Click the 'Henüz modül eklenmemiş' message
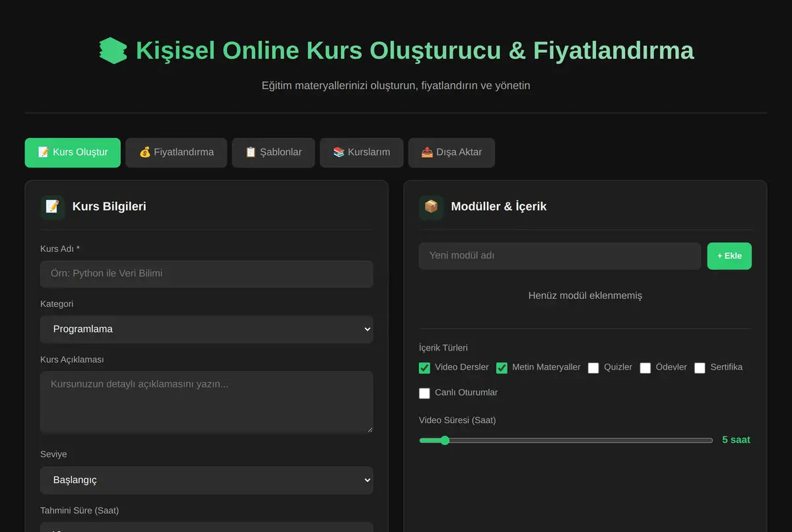The image size is (792, 532). tap(585, 296)
